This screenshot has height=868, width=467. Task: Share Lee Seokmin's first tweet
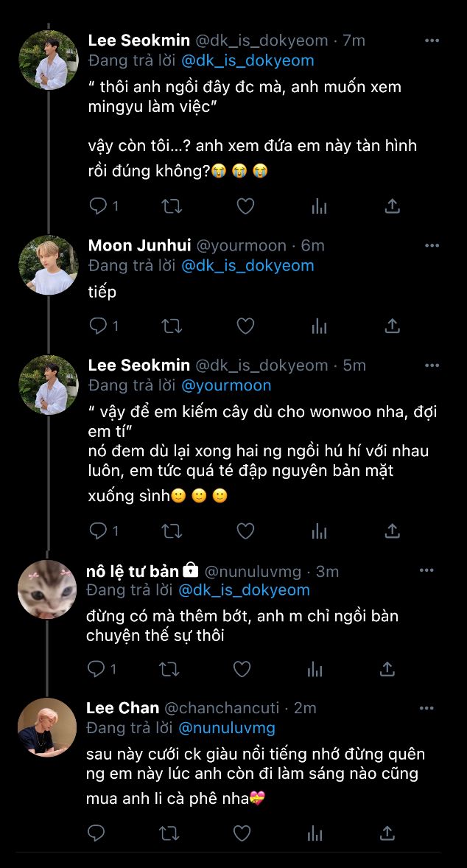coord(393,206)
